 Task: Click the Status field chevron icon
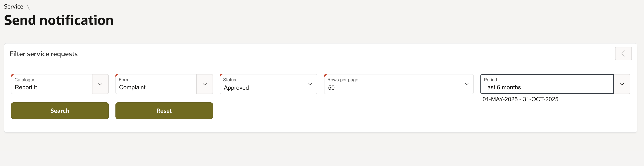click(310, 84)
